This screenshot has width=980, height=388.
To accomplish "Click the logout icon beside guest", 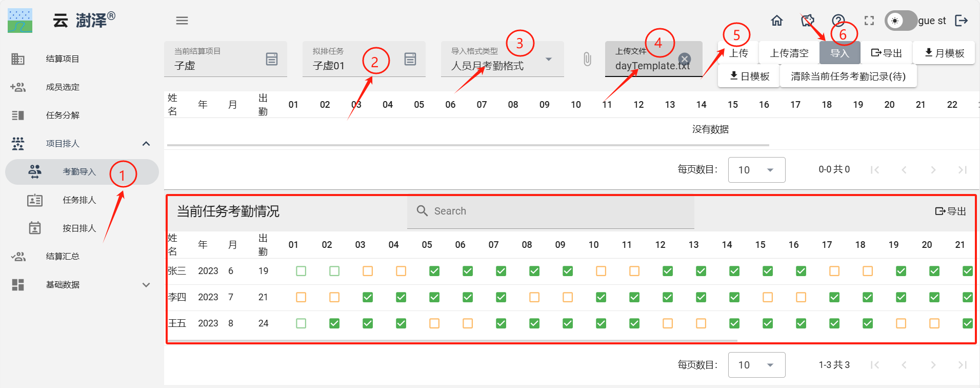I will click(961, 21).
